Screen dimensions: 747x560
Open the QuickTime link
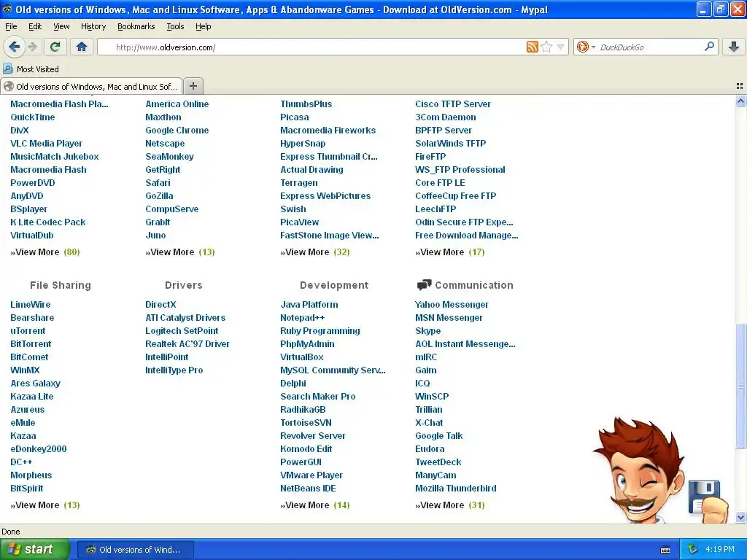pyautogui.click(x=32, y=117)
